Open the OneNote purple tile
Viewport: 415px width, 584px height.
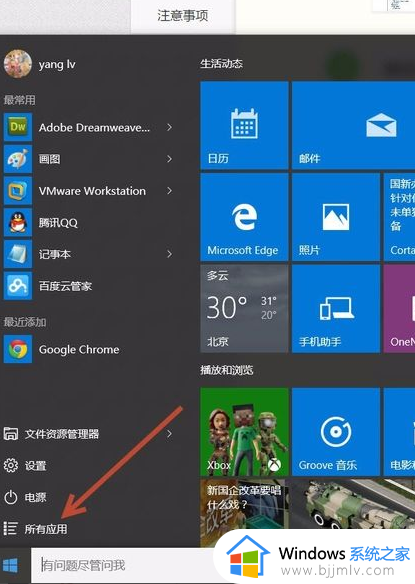(399, 309)
